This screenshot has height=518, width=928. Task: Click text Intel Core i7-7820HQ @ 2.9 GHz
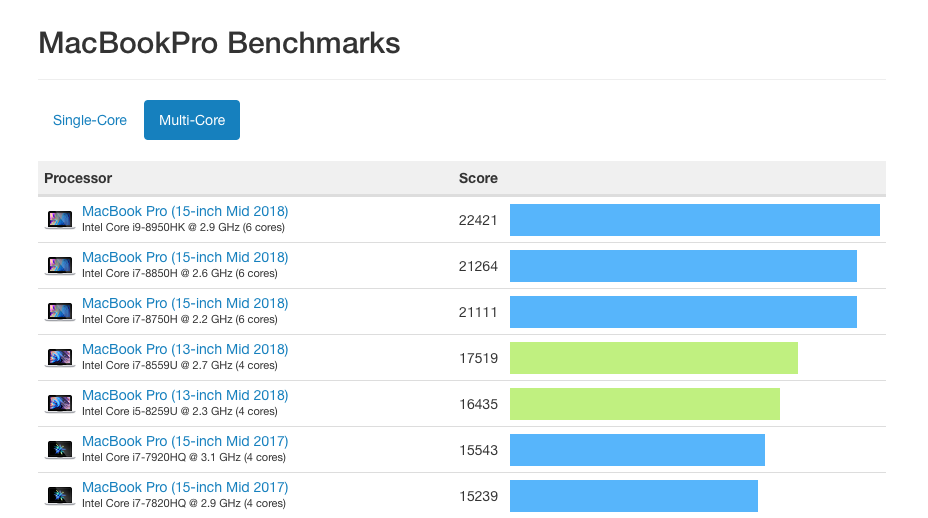click(161, 503)
